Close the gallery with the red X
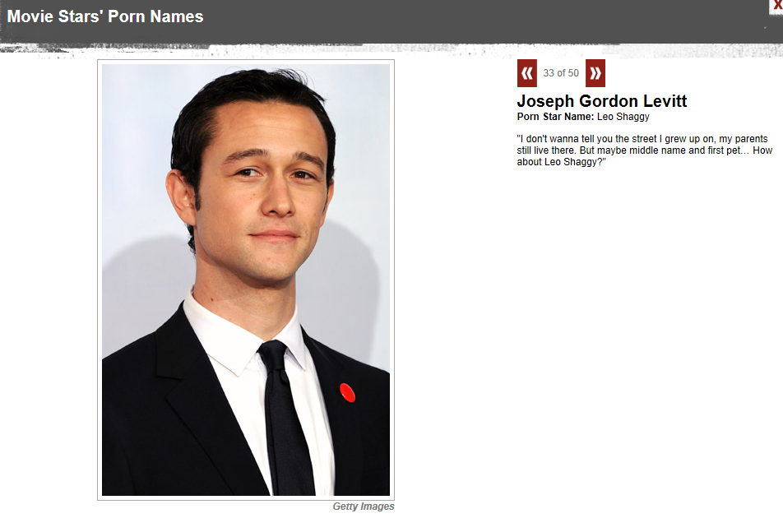 click(x=778, y=5)
